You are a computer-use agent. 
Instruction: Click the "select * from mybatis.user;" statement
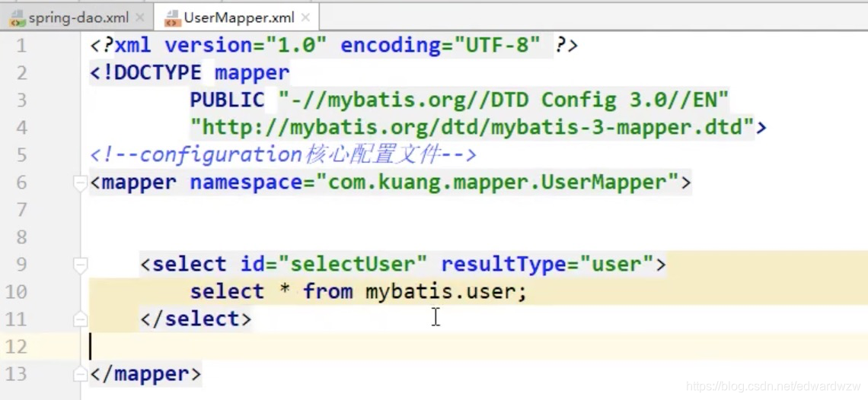[x=358, y=291]
